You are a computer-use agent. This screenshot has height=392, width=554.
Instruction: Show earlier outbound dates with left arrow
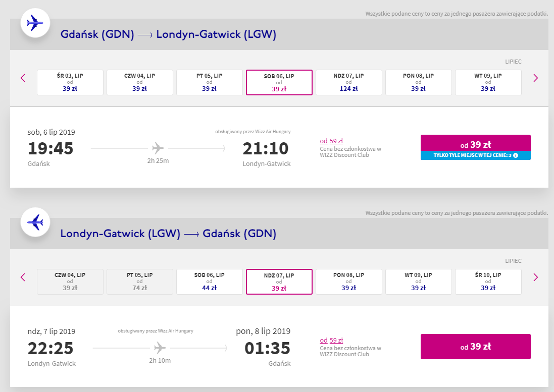[23, 78]
